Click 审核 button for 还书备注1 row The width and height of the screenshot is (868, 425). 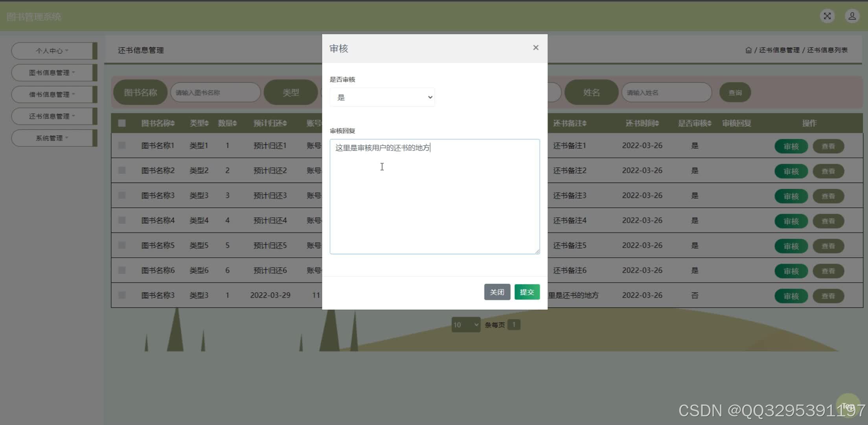[x=791, y=146]
